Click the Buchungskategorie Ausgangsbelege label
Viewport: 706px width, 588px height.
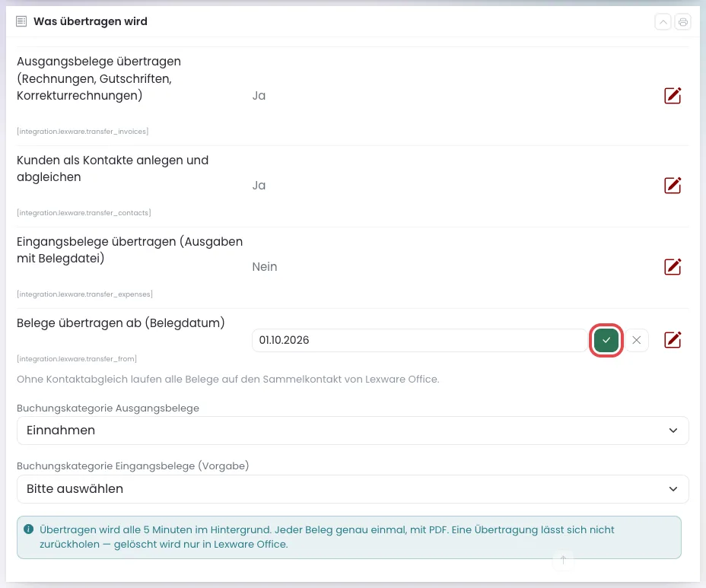coord(108,408)
